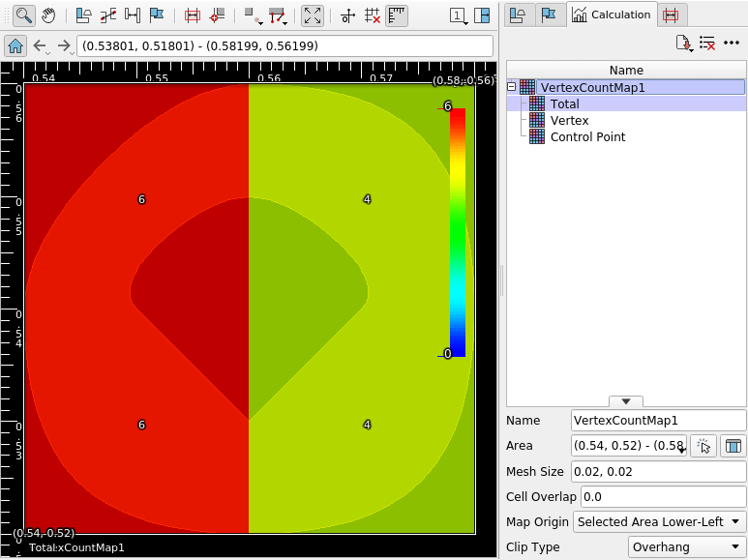Viewport: 748px width, 560px height.
Task: Click the red crosshair target toolbar icon
Action: [217, 15]
